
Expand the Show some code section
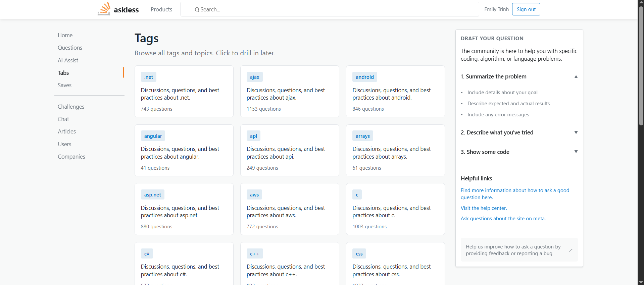point(576,152)
